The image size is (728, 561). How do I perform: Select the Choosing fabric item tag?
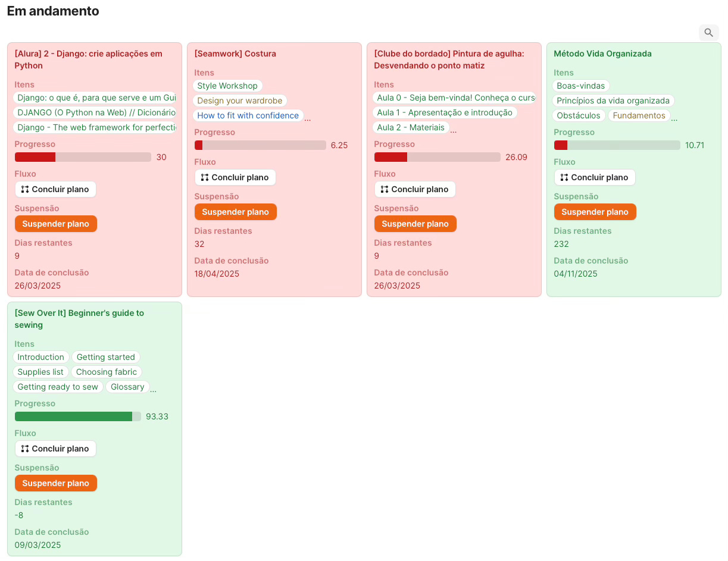click(x=107, y=372)
